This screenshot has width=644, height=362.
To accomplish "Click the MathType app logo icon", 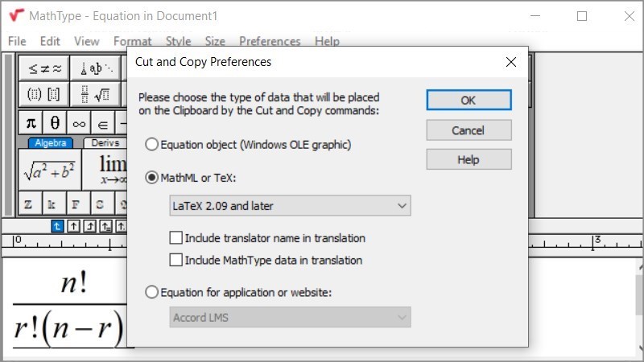I will coord(16,15).
